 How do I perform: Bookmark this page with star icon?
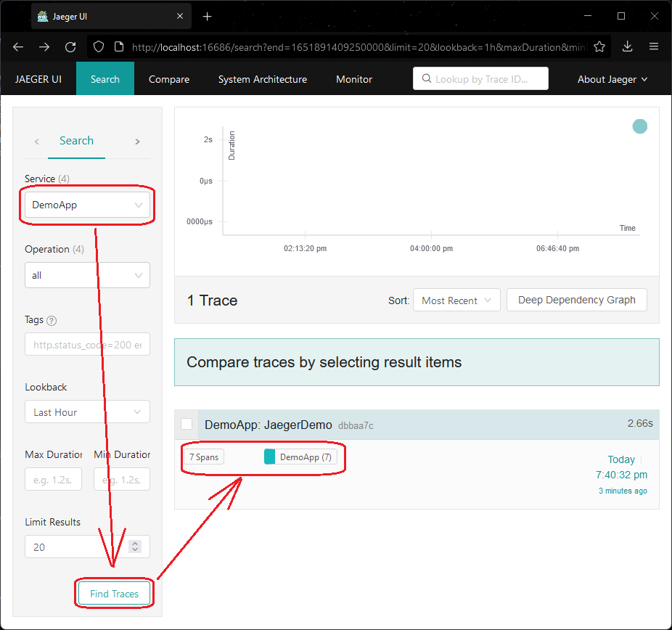coord(599,46)
